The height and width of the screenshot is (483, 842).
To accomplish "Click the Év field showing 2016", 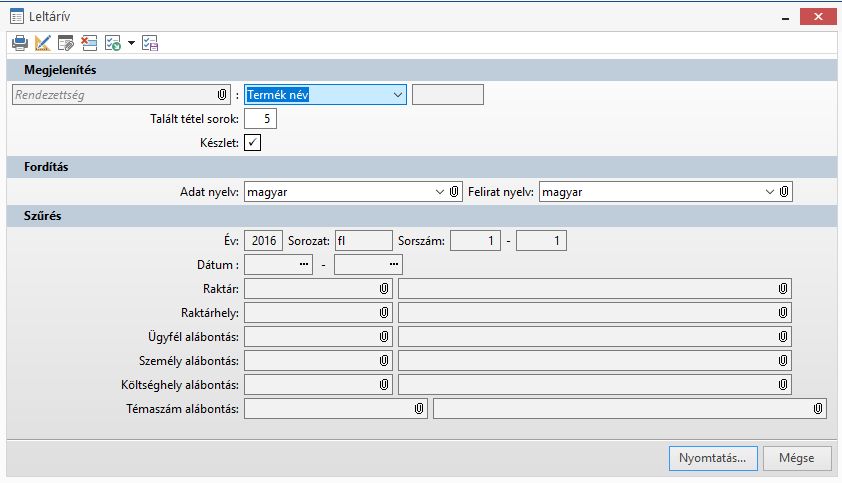I will tap(264, 241).
